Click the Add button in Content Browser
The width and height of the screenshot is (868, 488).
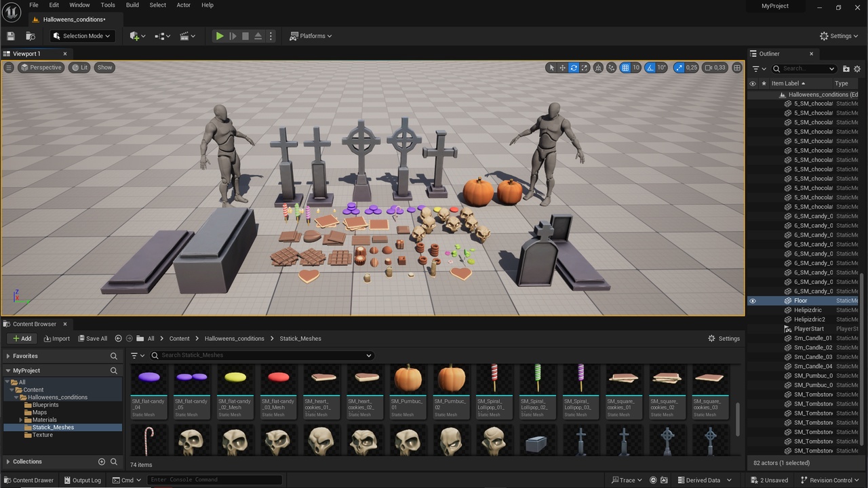tap(22, 338)
